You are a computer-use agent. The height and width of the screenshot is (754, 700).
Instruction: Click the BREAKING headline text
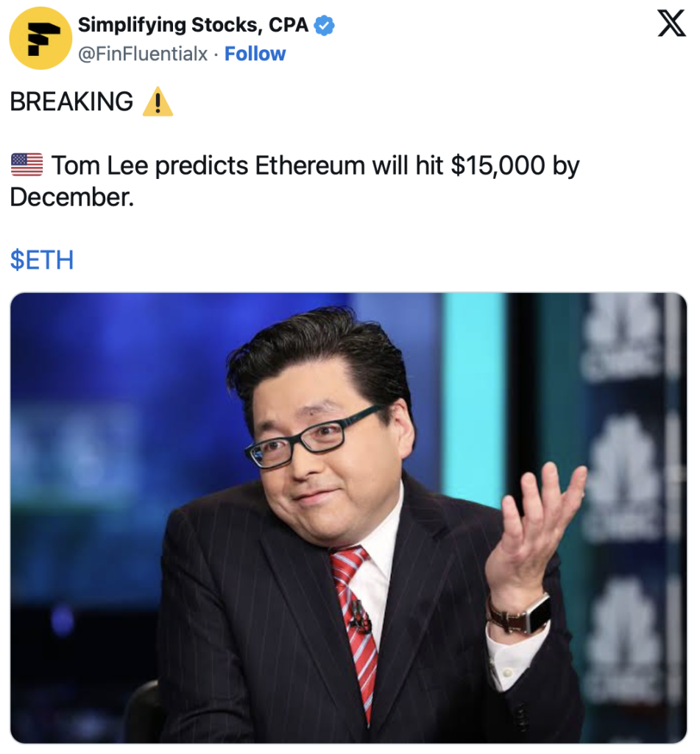tap(71, 102)
